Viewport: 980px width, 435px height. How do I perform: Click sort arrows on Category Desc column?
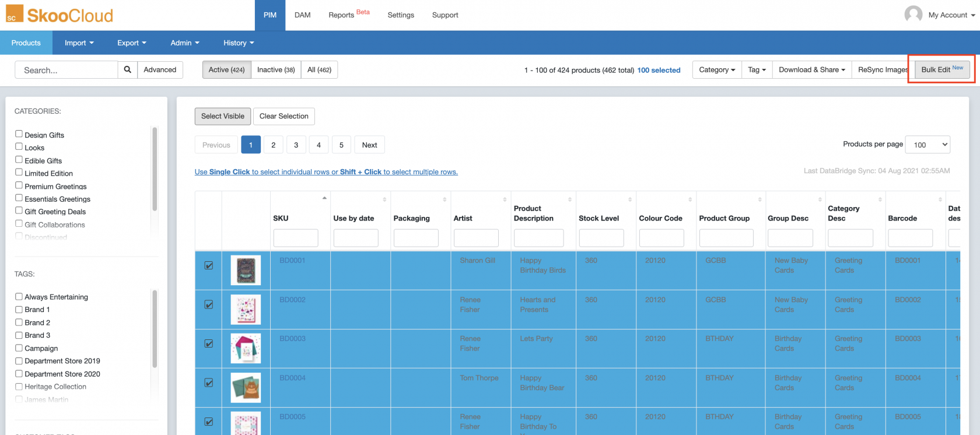coord(880,199)
